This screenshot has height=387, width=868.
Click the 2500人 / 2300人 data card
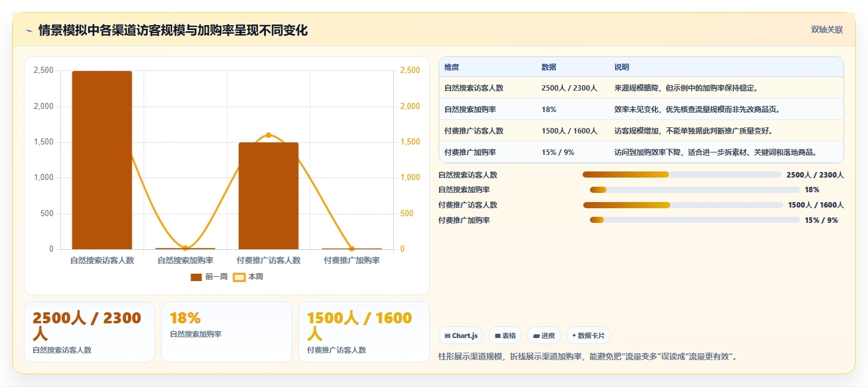pos(89,332)
